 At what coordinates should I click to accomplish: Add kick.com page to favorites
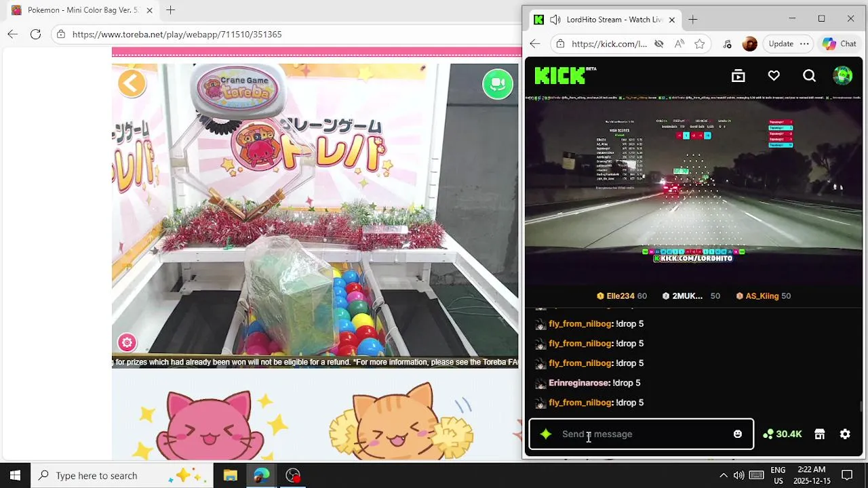(x=700, y=44)
